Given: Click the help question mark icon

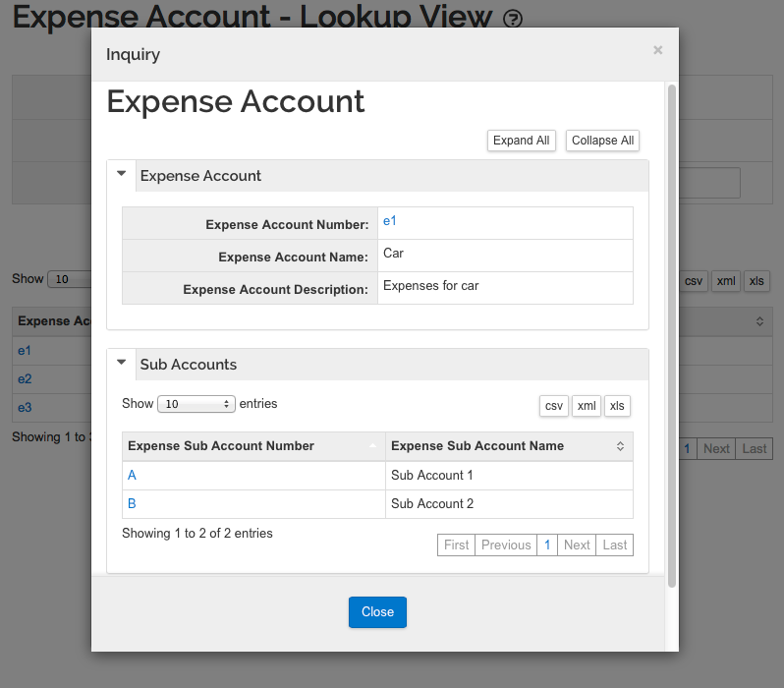Looking at the screenshot, I should point(513,19).
